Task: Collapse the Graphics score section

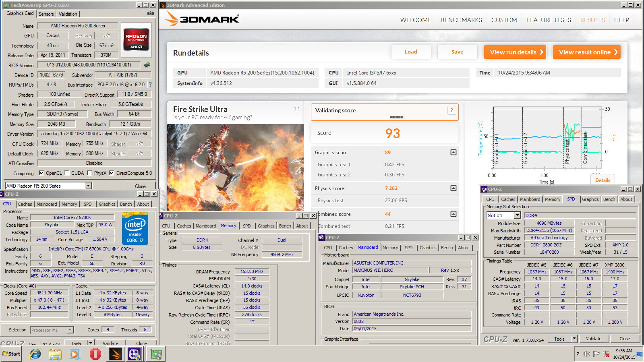Action: click(x=453, y=152)
